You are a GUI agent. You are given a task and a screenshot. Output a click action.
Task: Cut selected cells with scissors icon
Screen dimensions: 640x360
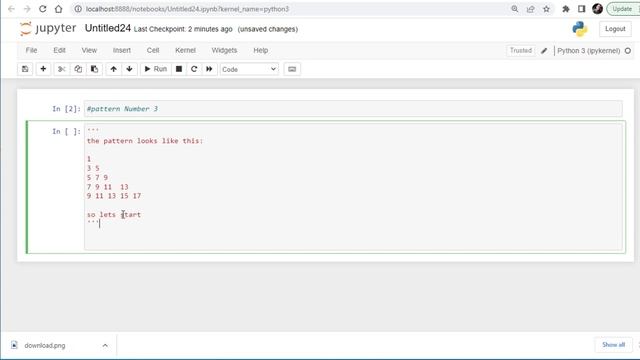pos(62,69)
